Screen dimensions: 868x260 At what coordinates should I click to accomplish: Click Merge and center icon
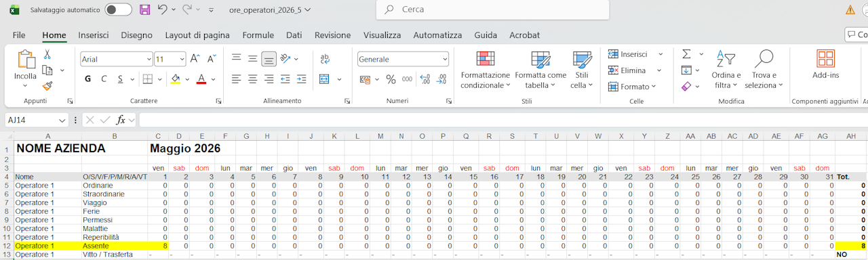point(324,79)
